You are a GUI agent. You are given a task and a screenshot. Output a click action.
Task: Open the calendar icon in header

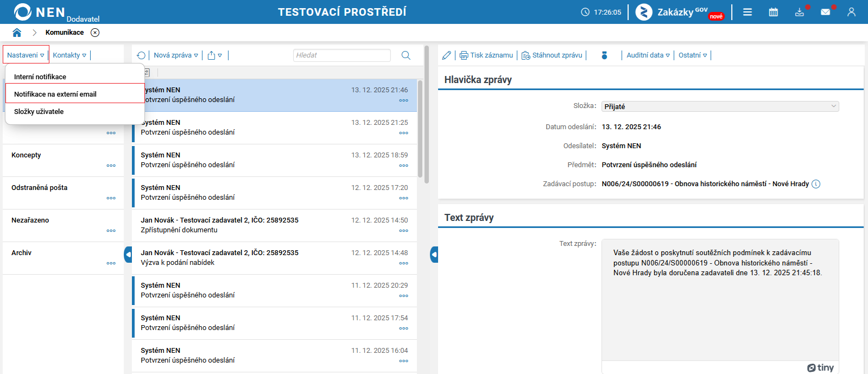coord(774,12)
